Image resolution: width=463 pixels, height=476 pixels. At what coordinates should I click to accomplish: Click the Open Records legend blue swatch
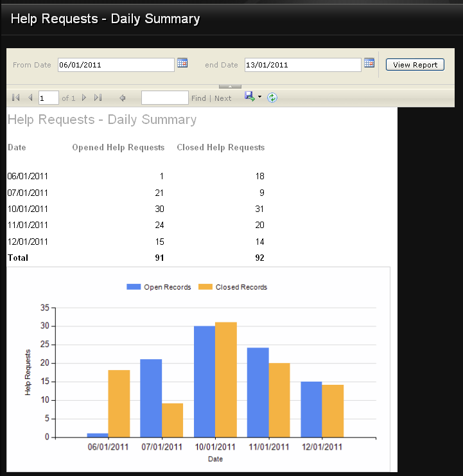134,287
